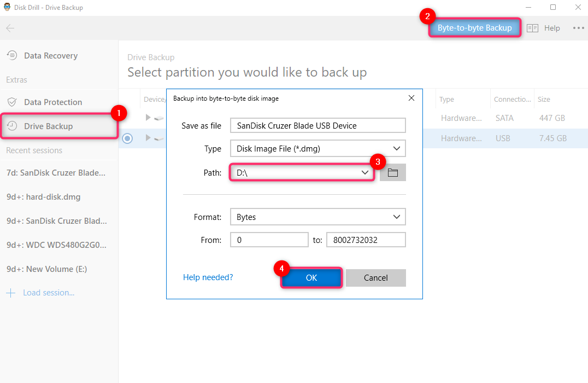Click the Byte-to-byte Backup button
The image size is (588, 383).
474,28
